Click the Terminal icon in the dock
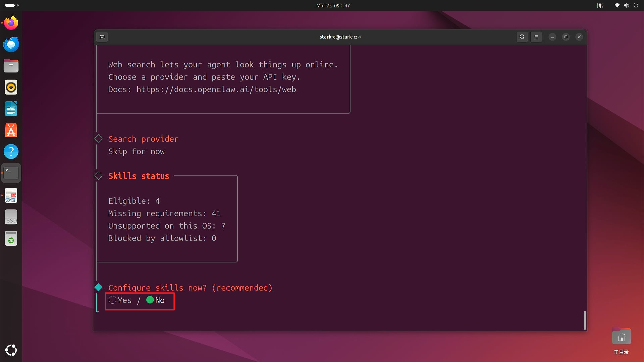This screenshot has width=644, height=362. (11, 173)
